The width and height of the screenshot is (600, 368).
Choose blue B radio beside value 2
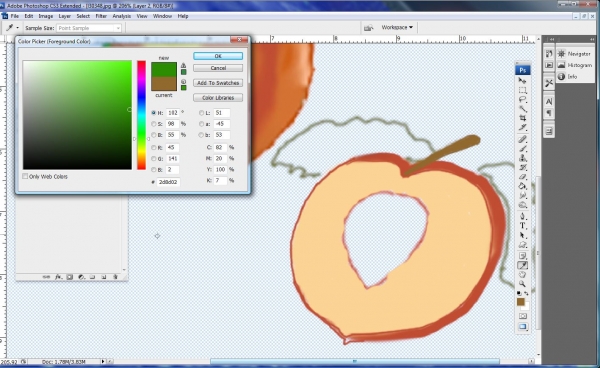(x=153, y=170)
